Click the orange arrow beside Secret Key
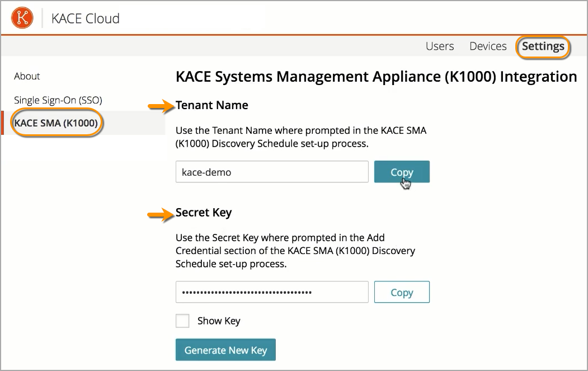588x371 pixels. point(161,213)
